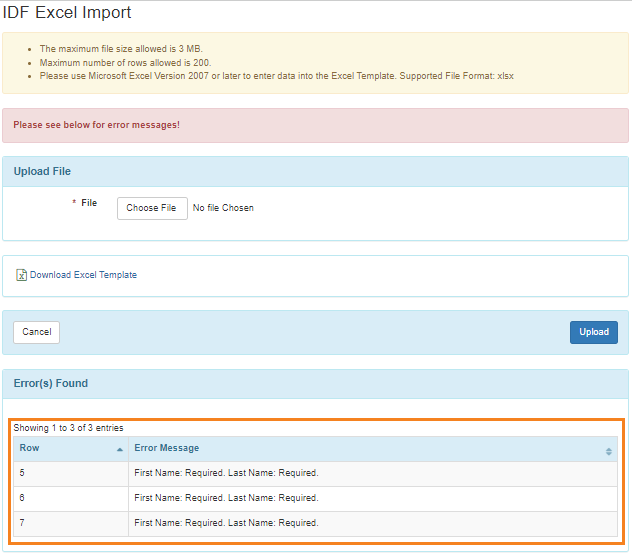
Task: Click the 'Please see below for error messages!' alert
Action: coord(315,125)
